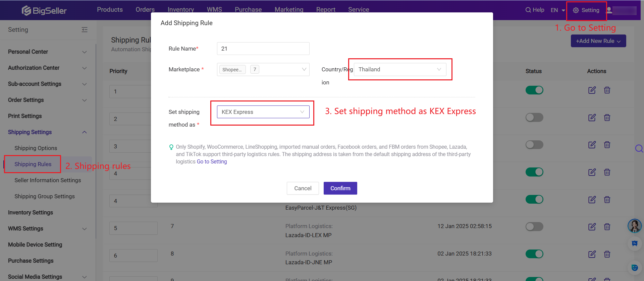Open the floating blue presentation-board icon
This screenshot has height=281, width=644.
635,243
